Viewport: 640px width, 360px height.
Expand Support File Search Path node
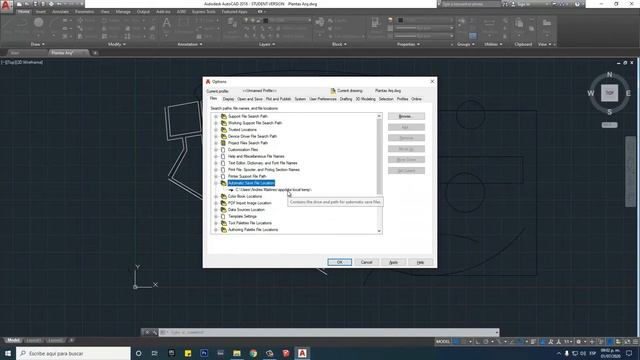[x=216, y=116]
